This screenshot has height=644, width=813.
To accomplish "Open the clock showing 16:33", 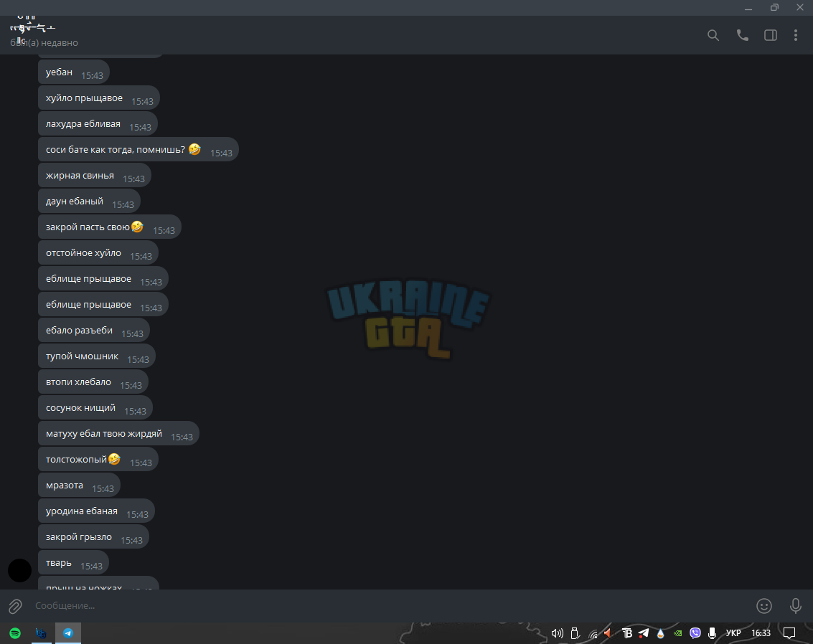I will pos(761,633).
